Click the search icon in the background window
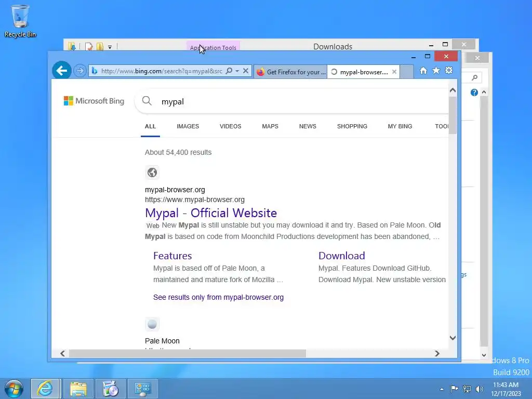 point(475,78)
